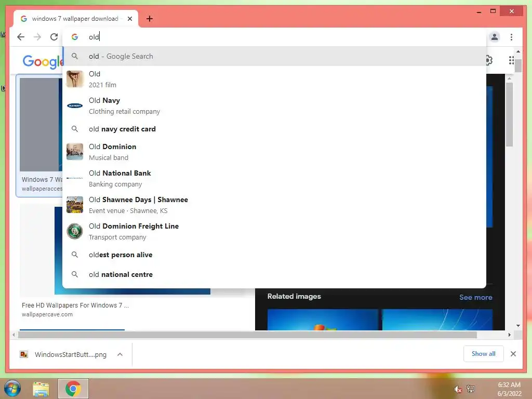532x399 pixels.
Task: Click the Old Dominion band thumbnail
Action: click(75, 152)
